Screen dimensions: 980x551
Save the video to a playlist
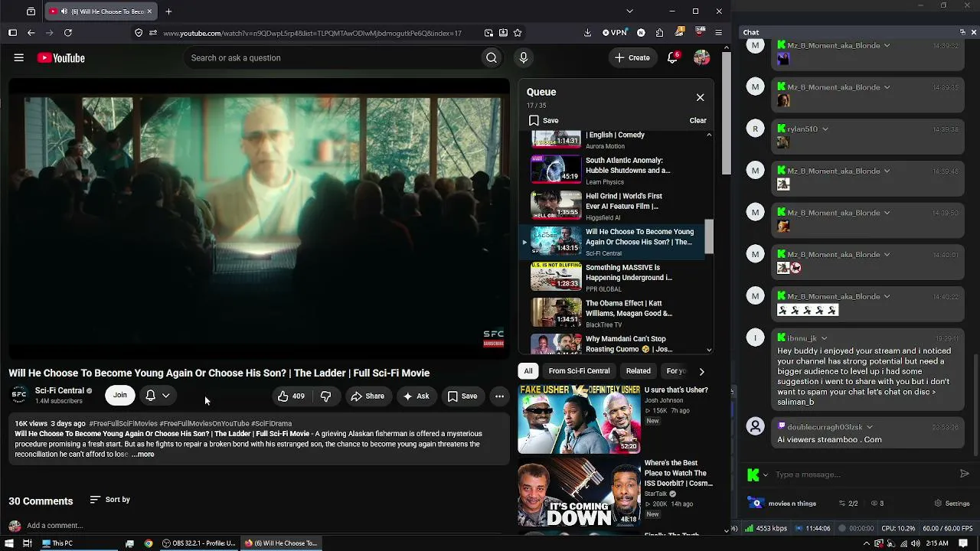[462, 396]
